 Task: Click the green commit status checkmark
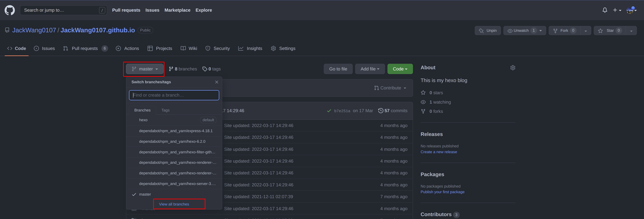[329, 111]
